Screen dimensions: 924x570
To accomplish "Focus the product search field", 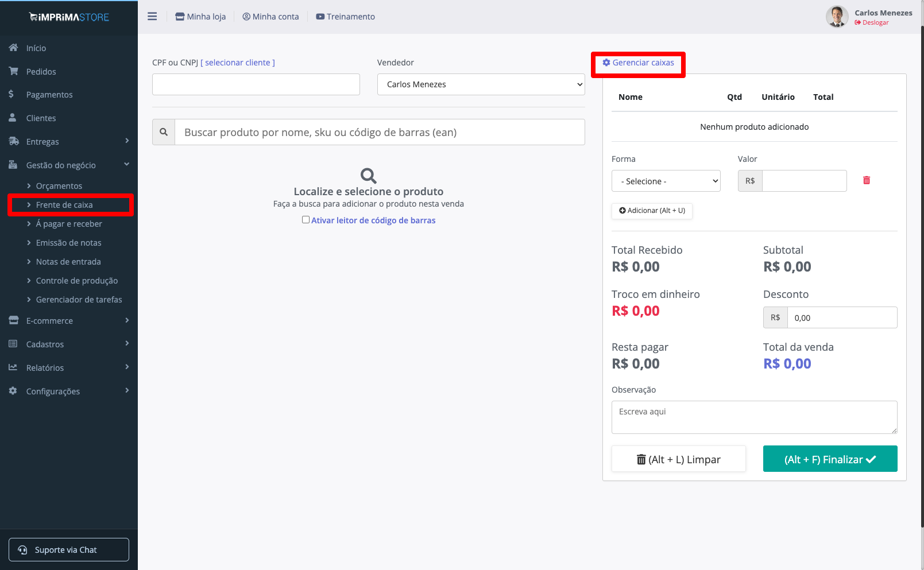I will 380,132.
